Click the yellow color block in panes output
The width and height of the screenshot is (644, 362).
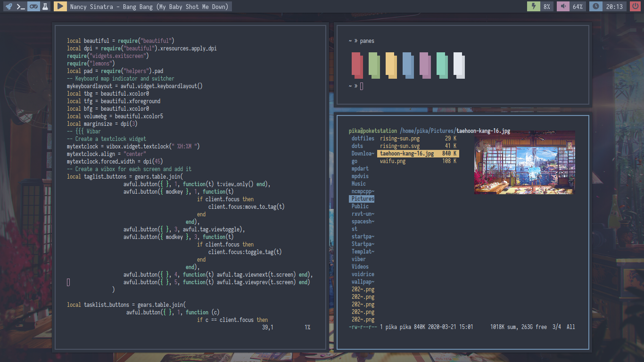[x=391, y=65]
